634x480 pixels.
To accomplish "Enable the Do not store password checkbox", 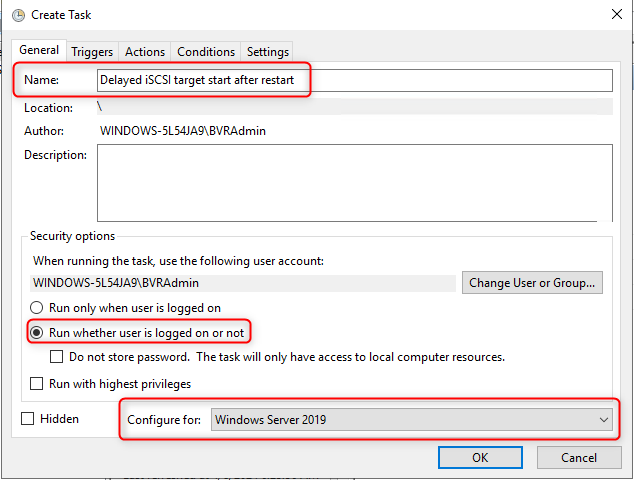I will pos(58,357).
